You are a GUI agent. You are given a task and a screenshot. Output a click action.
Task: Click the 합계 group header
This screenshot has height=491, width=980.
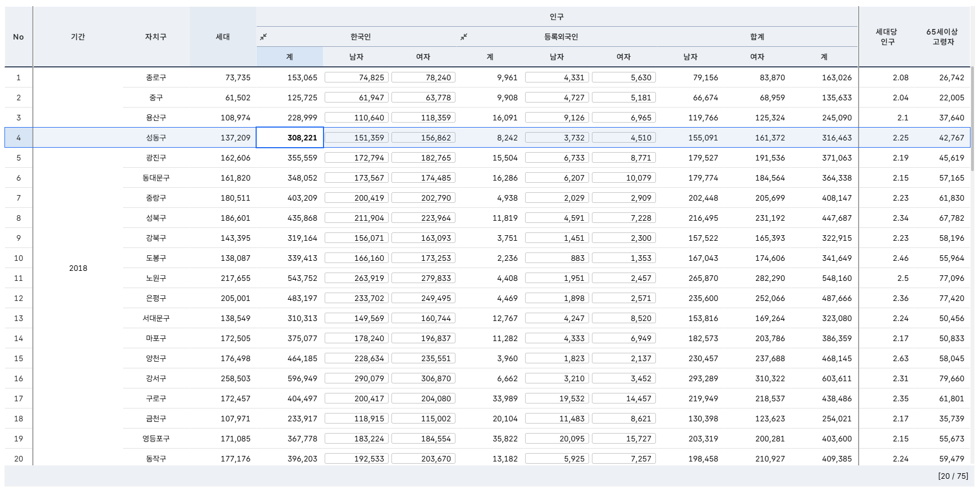(x=757, y=37)
